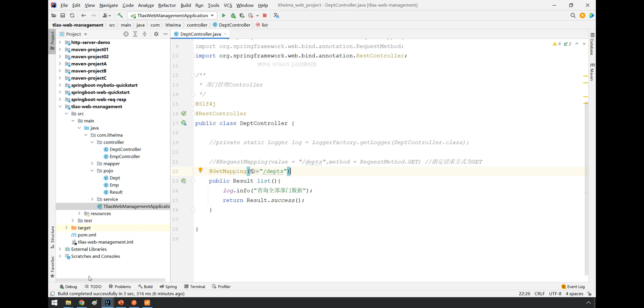Navigate back with left arrow
Screen dimensions: 644x308
coord(83,16)
